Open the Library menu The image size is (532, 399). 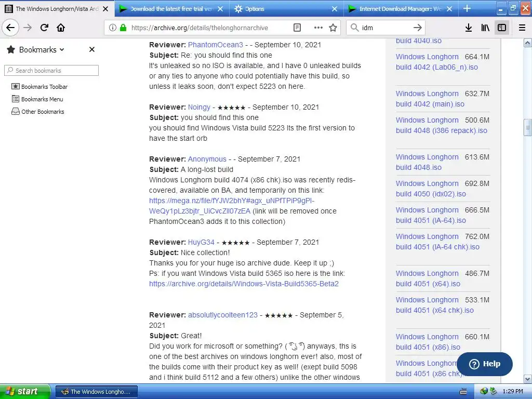tap(485, 28)
